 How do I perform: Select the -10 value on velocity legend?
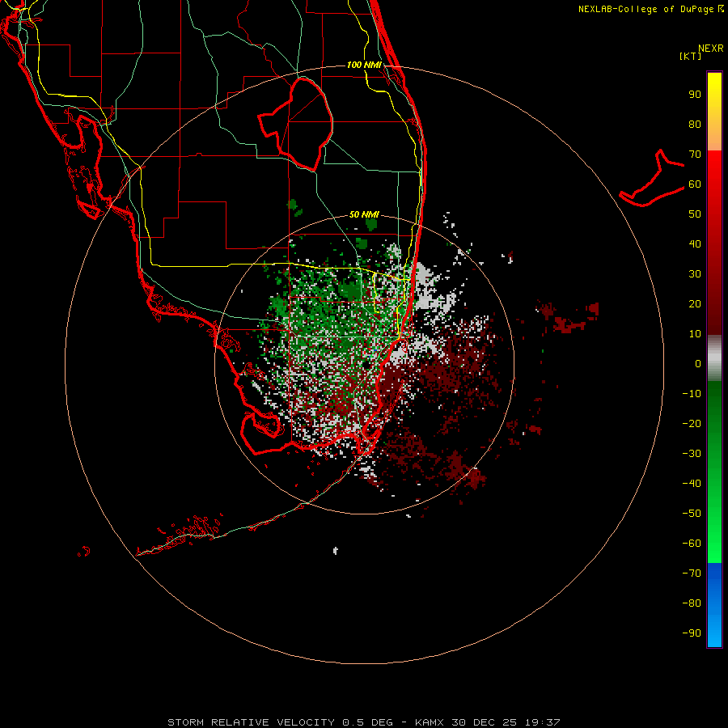pyautogui.click(x=692, y=394)
